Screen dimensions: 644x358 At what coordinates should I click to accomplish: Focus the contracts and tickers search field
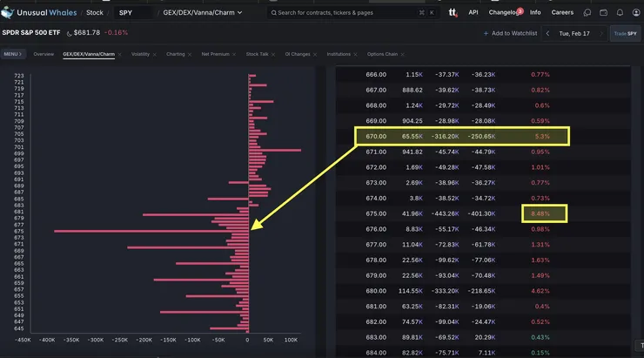click(x=352, y=13)
